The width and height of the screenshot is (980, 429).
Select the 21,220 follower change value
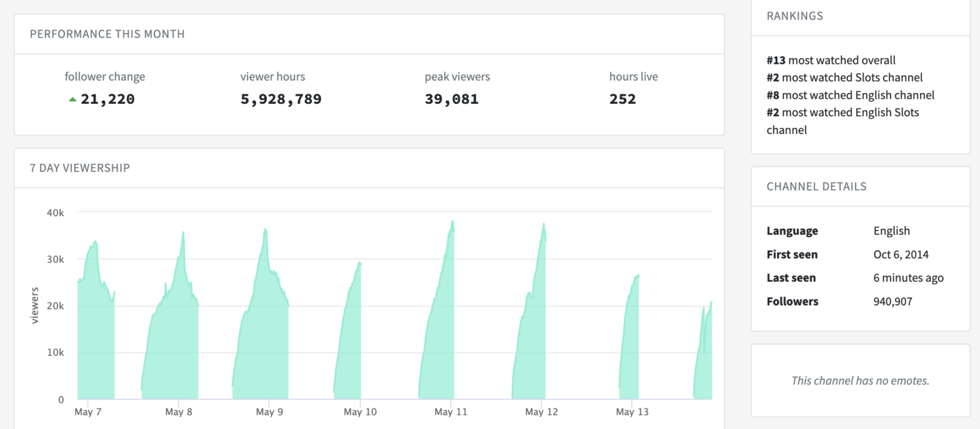tap(107, 99)
